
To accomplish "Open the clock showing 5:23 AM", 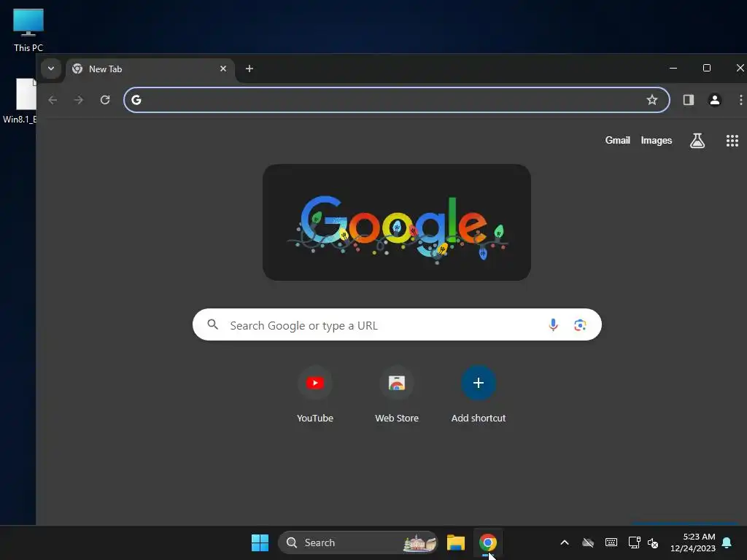I will pos(693,542).
